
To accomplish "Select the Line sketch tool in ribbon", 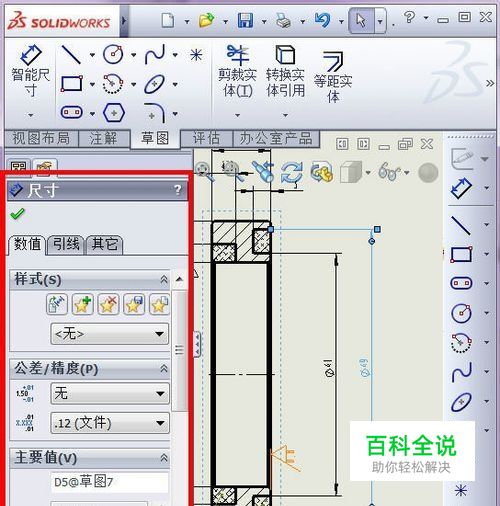I will click(x=71, y=55).
